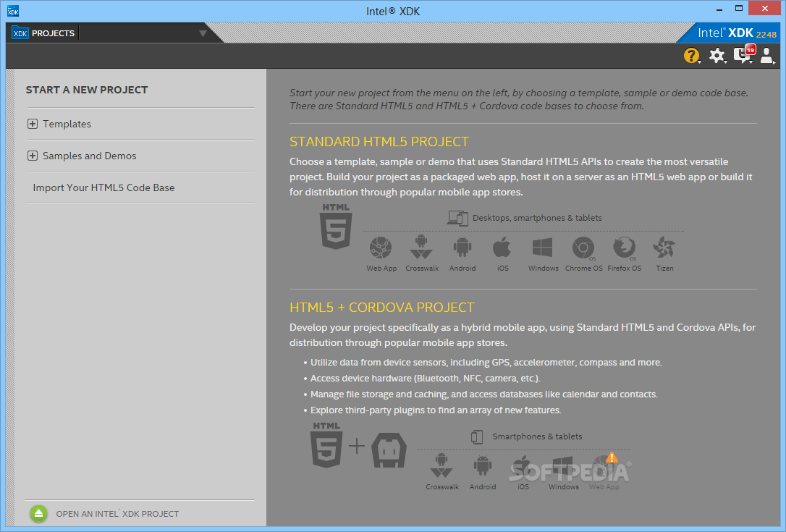The height and width of the screenshot is (532, 786).
Task: Click the Cordova robot logo
Action: pyautogui.click(x=389, y=449)
